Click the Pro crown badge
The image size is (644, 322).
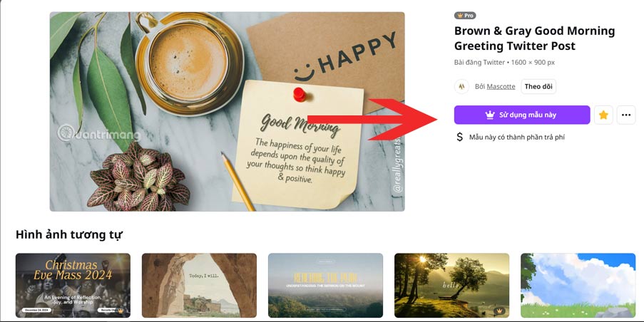(465, 16)
